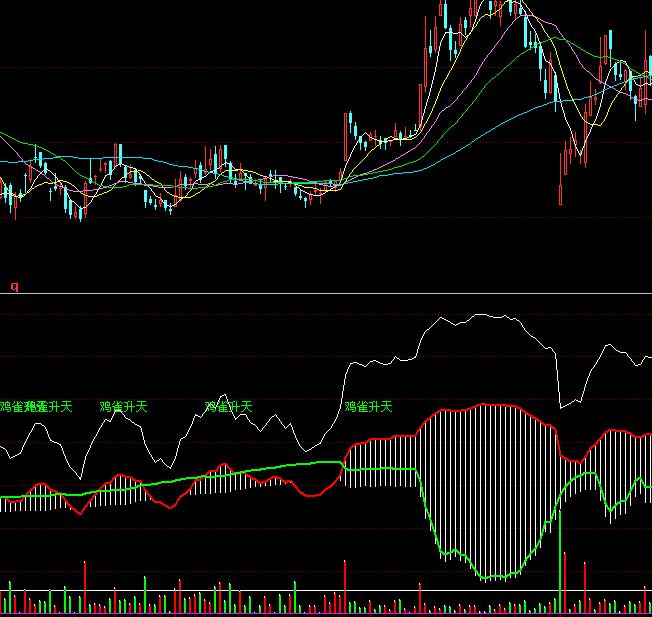The image size is (652, 617).
Task: Click the tall red volume bar at far left
Action: pos(85,585)
